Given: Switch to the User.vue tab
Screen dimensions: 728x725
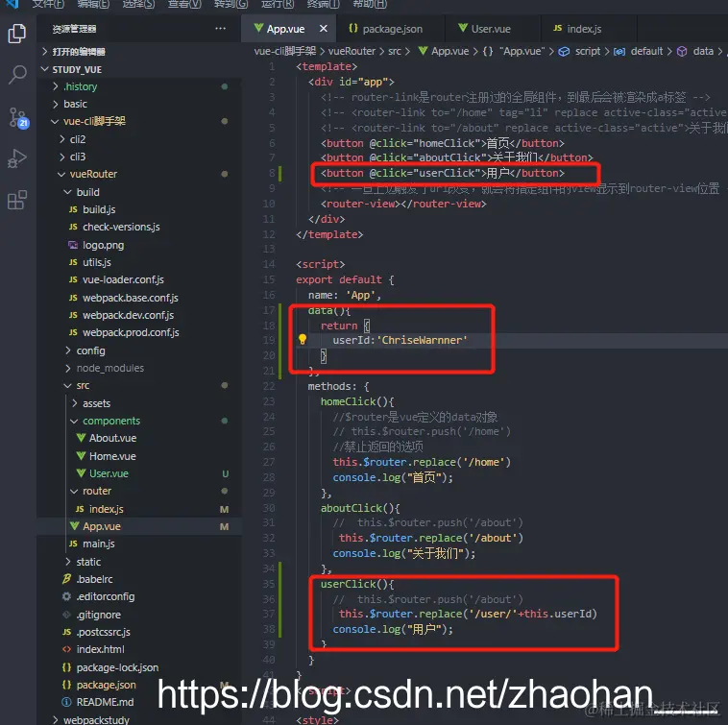Looking at the screenshot, I should tap(484, 29).
